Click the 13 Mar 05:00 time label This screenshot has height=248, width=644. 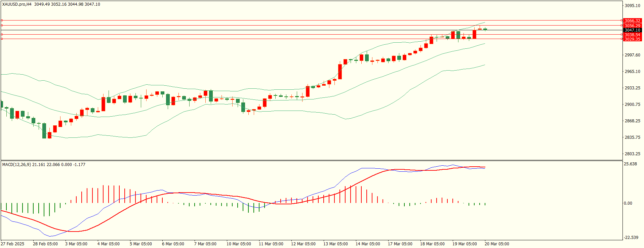point(335,244)
